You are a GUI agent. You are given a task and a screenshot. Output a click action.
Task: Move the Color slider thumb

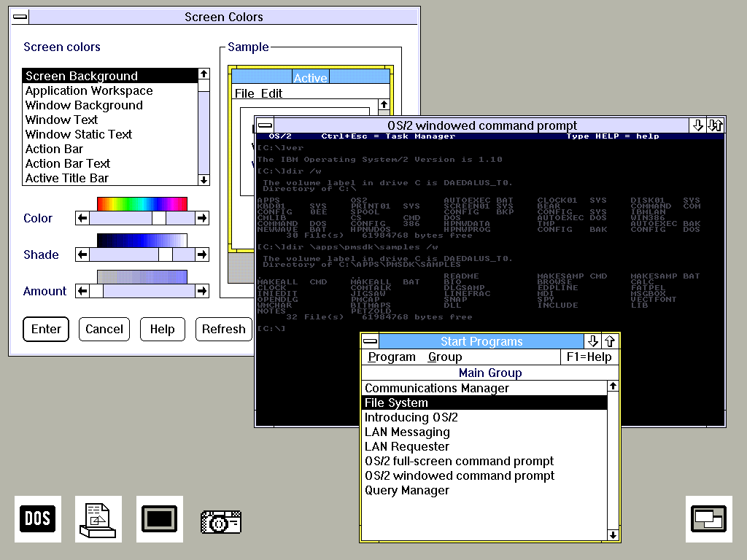[x=159, y=218]
